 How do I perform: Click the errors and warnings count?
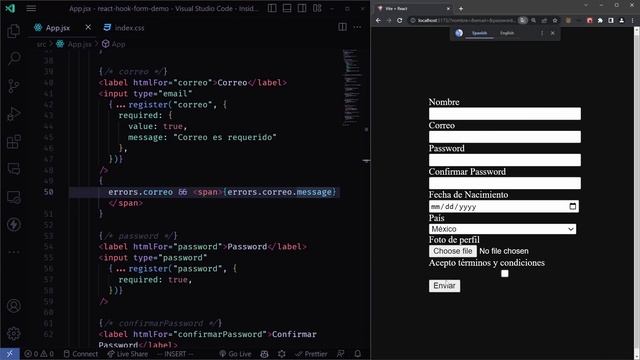coord(39,354)
